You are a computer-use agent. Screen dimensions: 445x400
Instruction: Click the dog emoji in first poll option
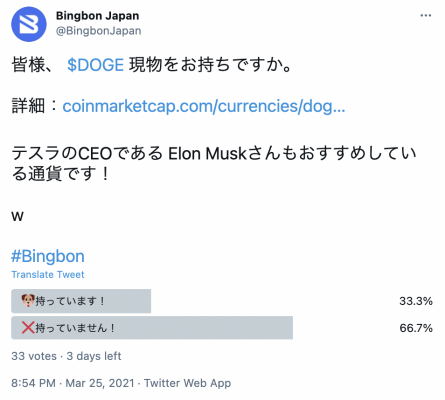click(x=28, y=301)
